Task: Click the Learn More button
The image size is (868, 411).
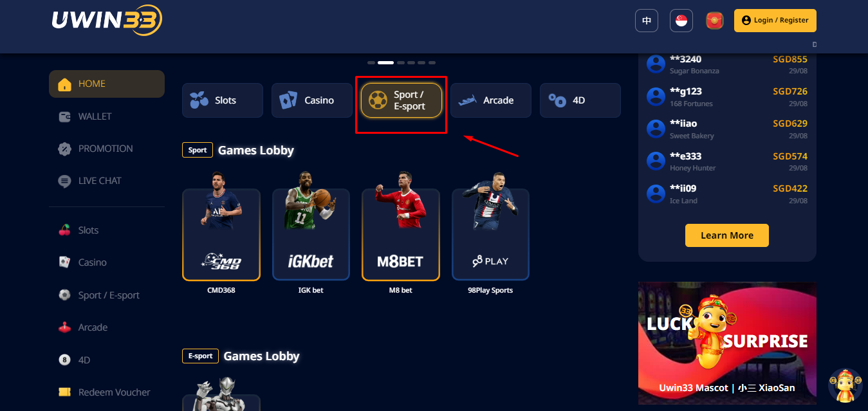Action: (x=727, y=235)
